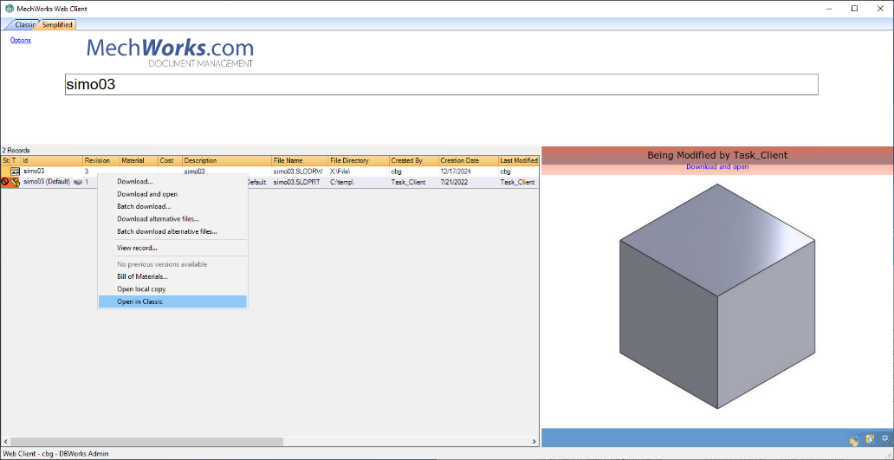
Task: Sort by the Material column header
Action: [x=139, y=161]
